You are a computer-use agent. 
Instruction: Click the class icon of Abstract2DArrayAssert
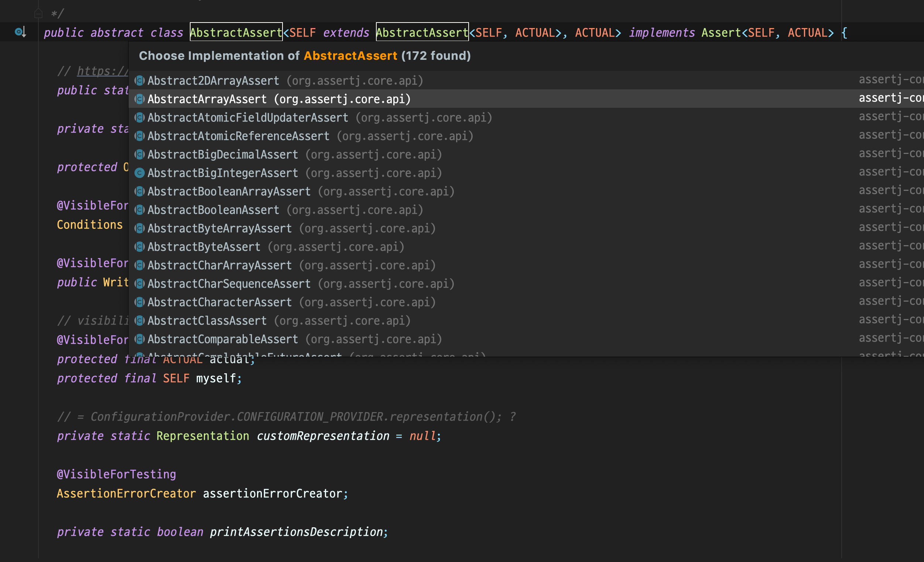[x=140, y=80]
